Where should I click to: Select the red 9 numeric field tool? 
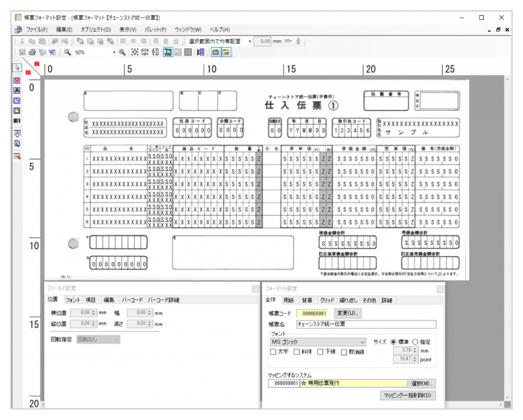(x=17, y=80)
